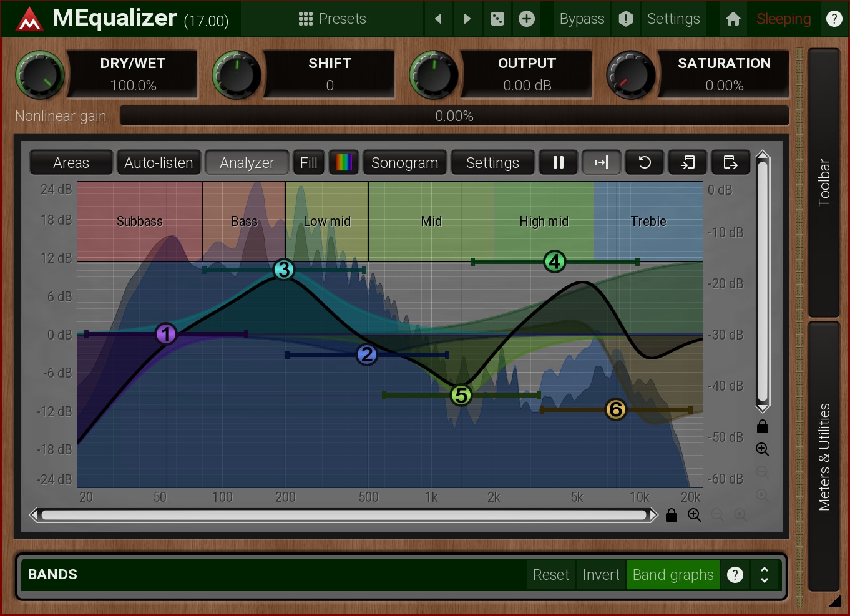Image resolution: width=850 pixels, height=616 pixels.
Task: Open the Presets browser
Action: point(332,19)
